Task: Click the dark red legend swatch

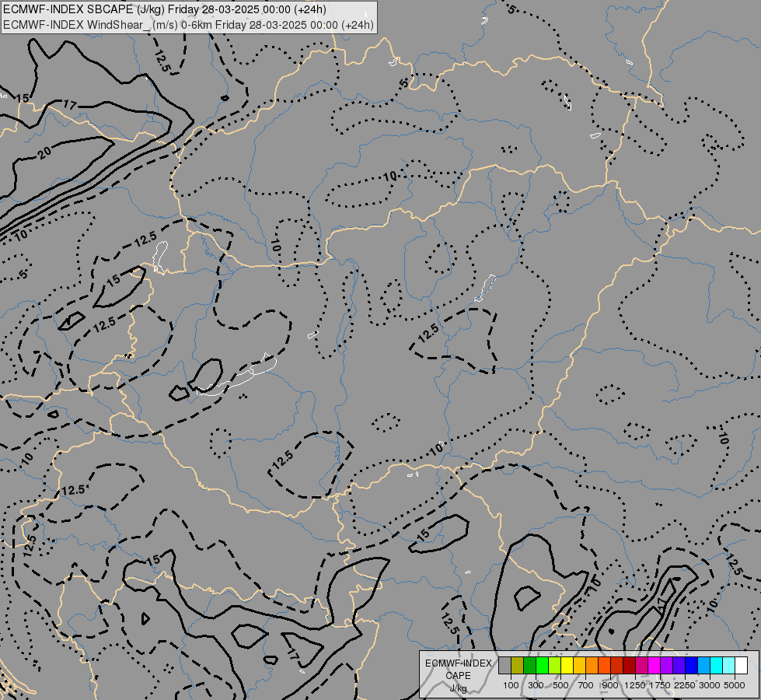Action: (630, 666)
